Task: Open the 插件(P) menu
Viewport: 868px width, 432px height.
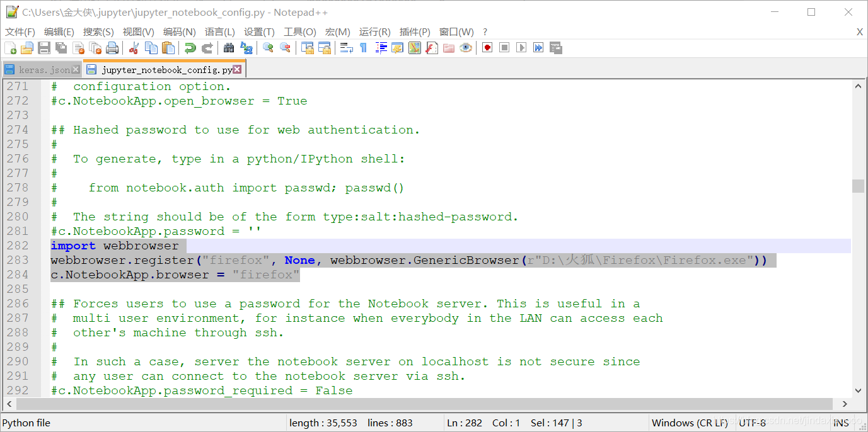Action: pyautogui.click(x=414, y=31)
